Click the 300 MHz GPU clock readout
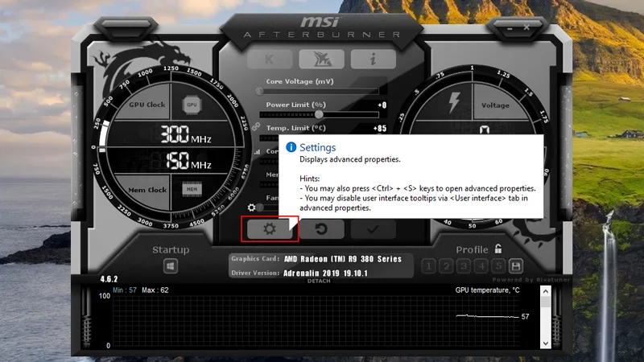This screenshot has width=644, height=362. point(185,134)
